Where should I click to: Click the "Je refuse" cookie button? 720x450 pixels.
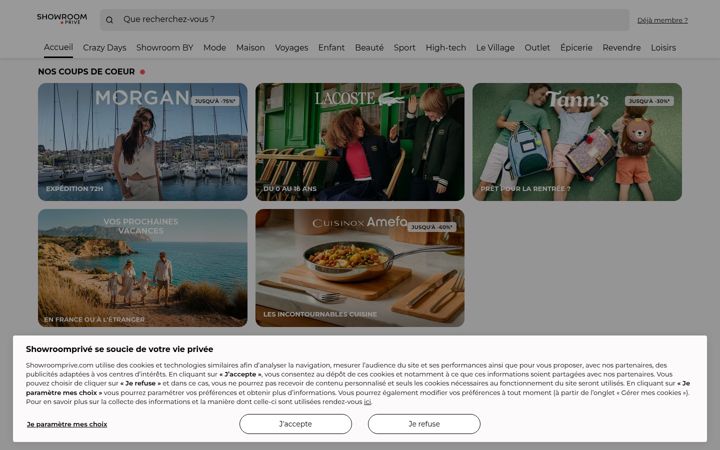click(424, 424)
